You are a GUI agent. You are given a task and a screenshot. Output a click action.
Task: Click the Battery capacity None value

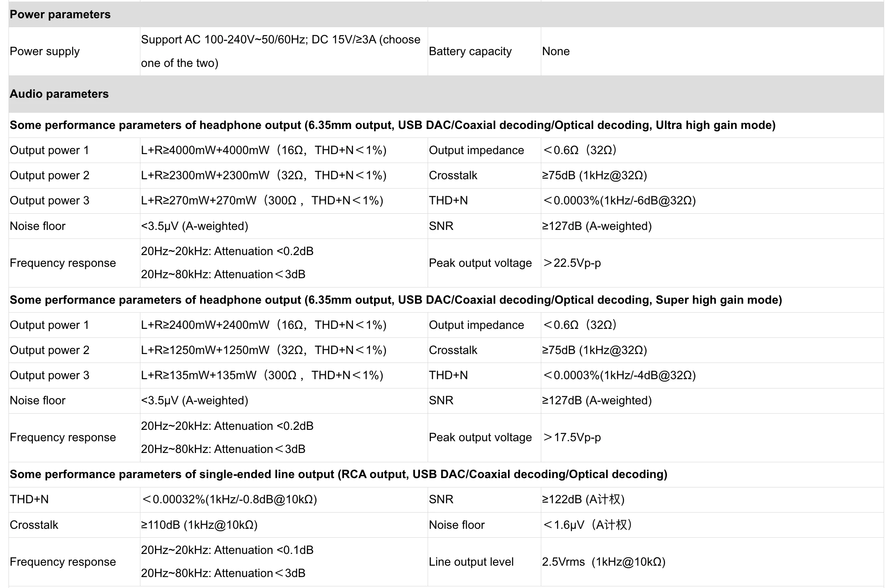[555, 52]
